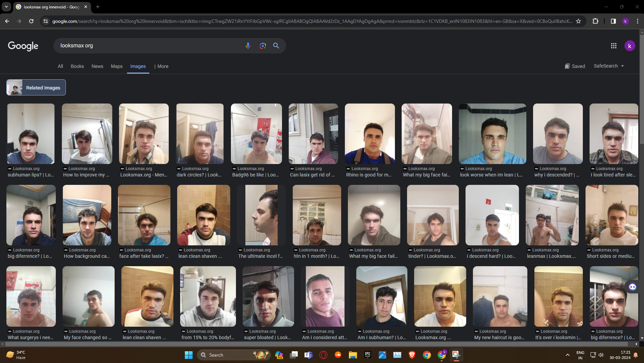Open the Chrome tab search dropdown
644x363 pixels.
6,7
